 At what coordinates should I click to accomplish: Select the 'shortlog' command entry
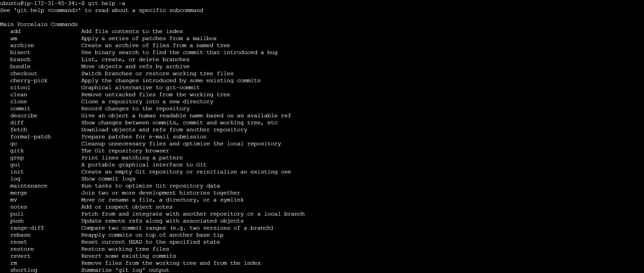coord(24,270)
